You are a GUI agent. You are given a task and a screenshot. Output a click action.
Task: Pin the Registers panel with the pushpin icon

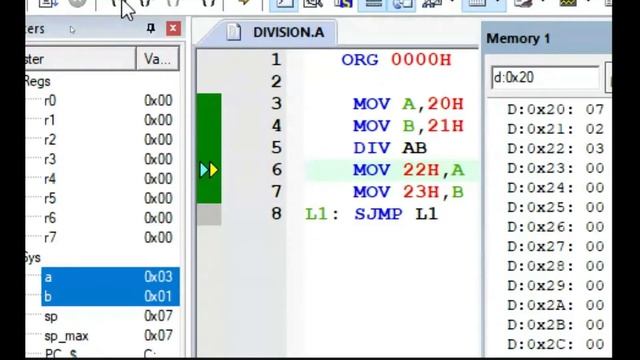coord(151,28)
